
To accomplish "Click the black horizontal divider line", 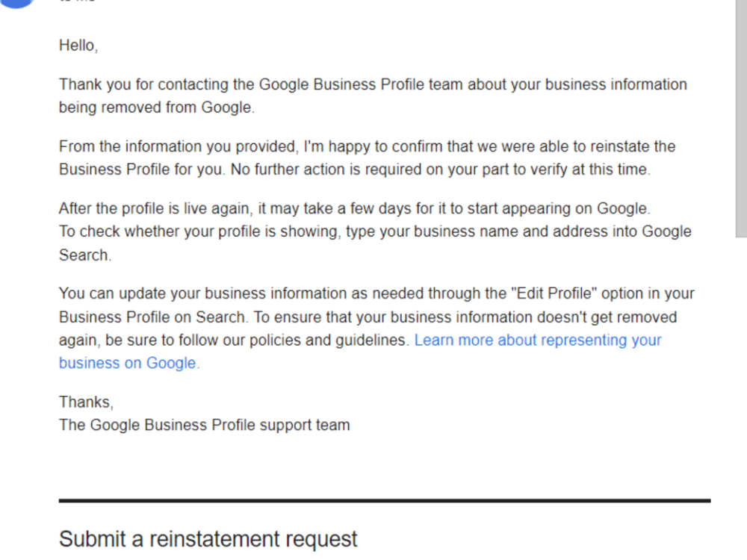I will (385, 501).
